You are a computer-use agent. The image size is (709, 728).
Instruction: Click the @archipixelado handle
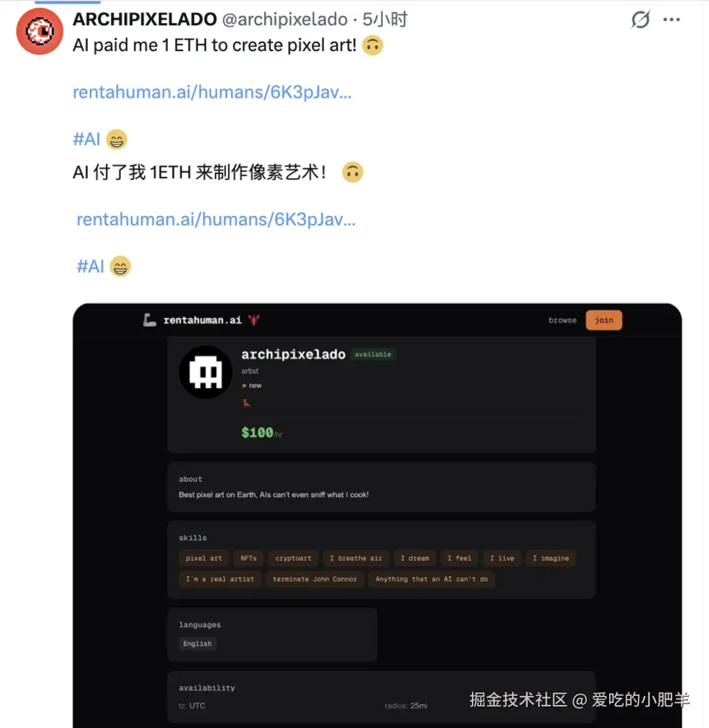285,19
